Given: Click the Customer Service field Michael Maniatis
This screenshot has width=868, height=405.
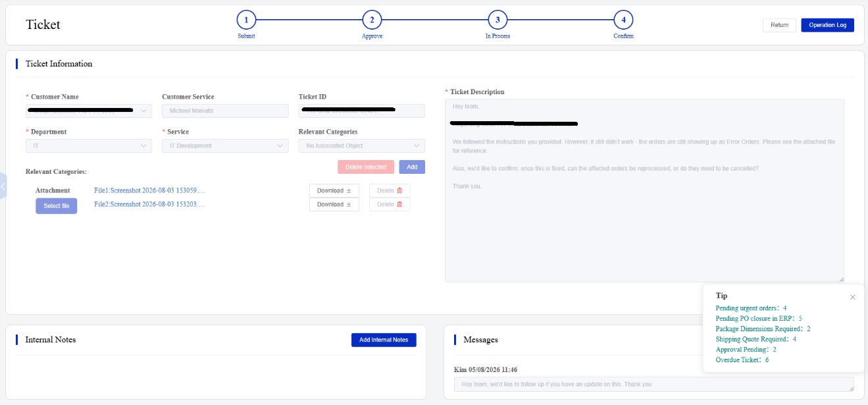Looking at the screenshot, I should coord(225,111).
